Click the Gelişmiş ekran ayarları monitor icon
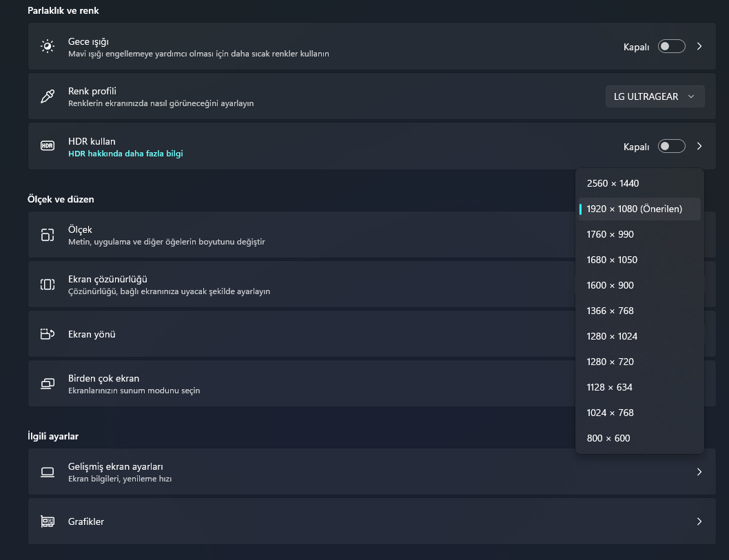729x560 pixels. tap(48, 472)
